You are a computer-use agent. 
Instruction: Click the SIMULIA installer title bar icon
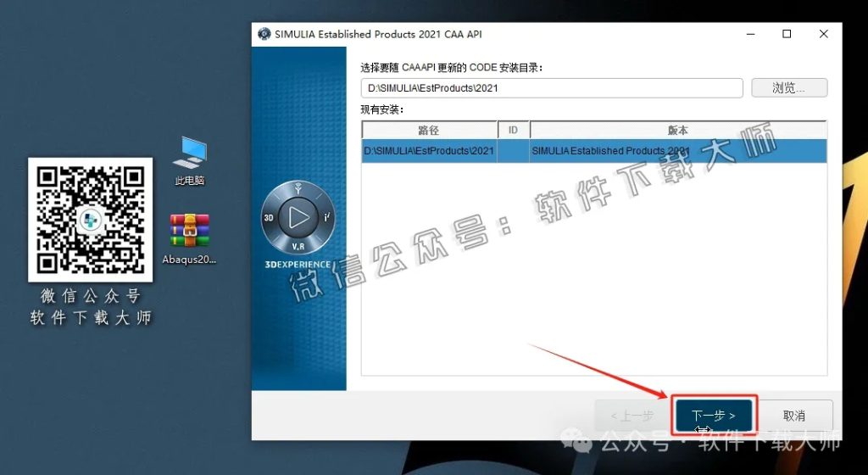coord(264,34)
